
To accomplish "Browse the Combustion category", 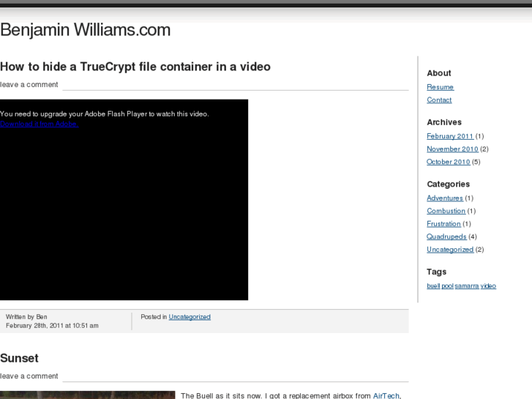I will click(446, 211).
